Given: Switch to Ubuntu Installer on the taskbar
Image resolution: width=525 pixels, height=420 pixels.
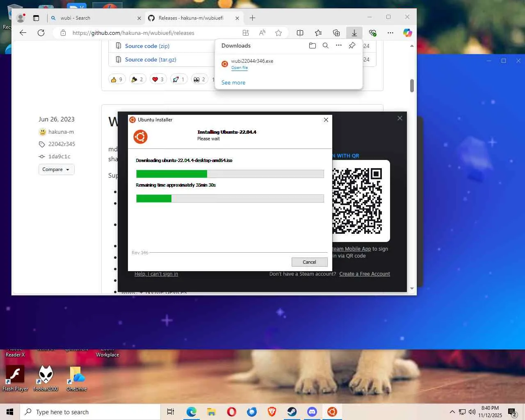Looking at the screenshot, I should pyautogui.click(x=332, y=412).
